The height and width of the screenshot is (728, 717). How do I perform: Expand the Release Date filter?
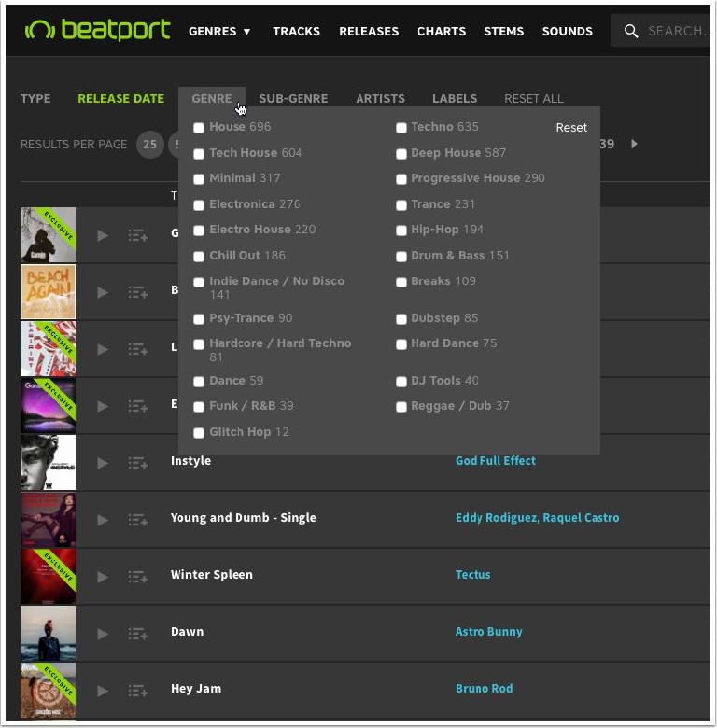pos(120,98)
